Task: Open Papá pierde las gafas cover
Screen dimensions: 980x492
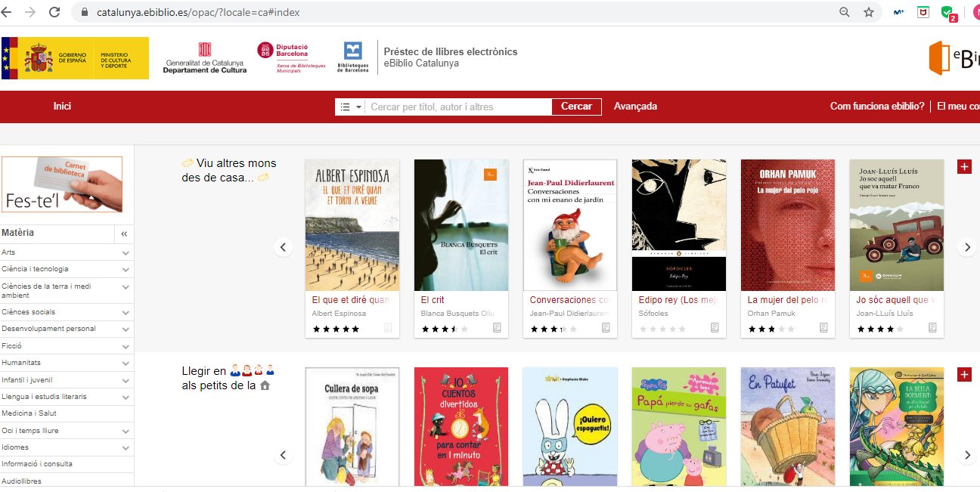Action: pyautogui.click(x=679, y=427)
